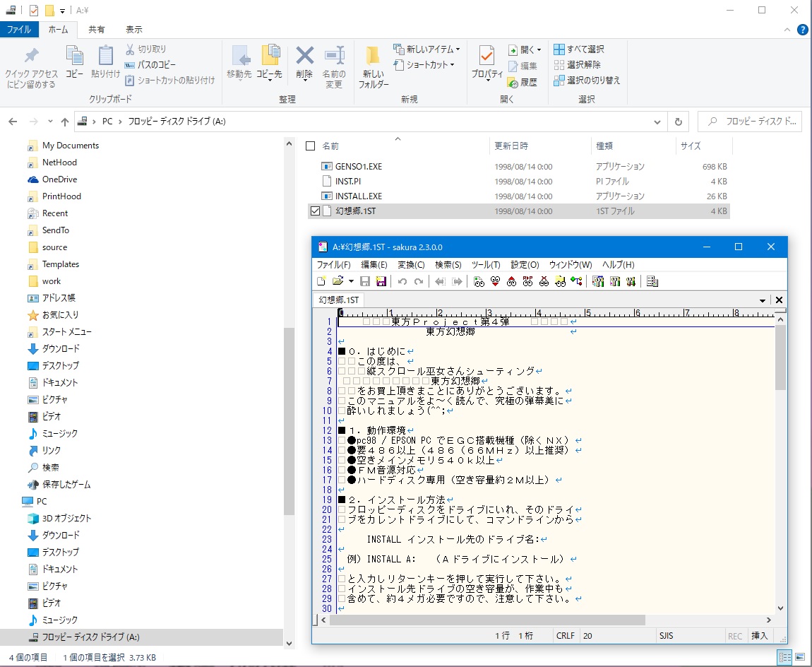Click the sakura horizontal scrollbar thumb
The width and height of the screenshot is (812, 667).
487,620
